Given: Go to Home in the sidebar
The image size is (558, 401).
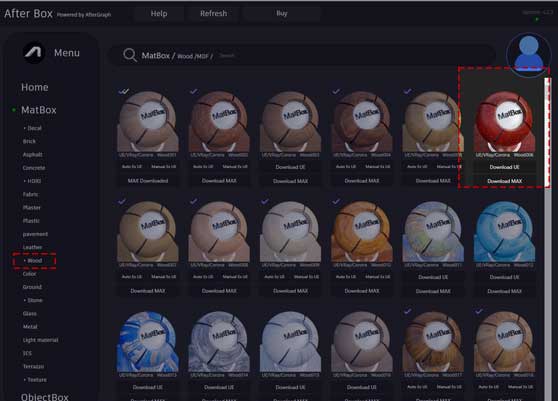Looking at the screenshot, I should [x=35, y=87].
